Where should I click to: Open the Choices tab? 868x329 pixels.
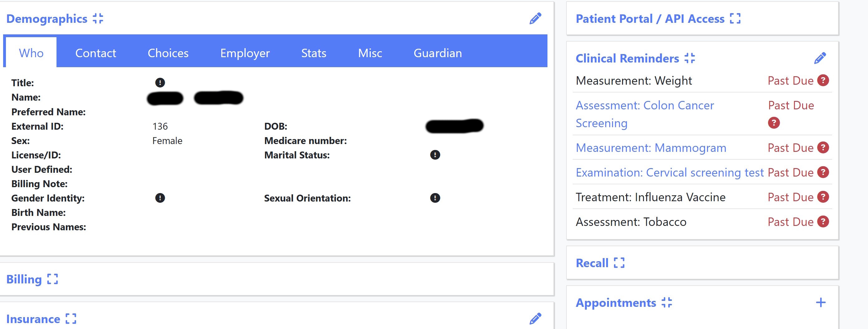click(168, 53)
